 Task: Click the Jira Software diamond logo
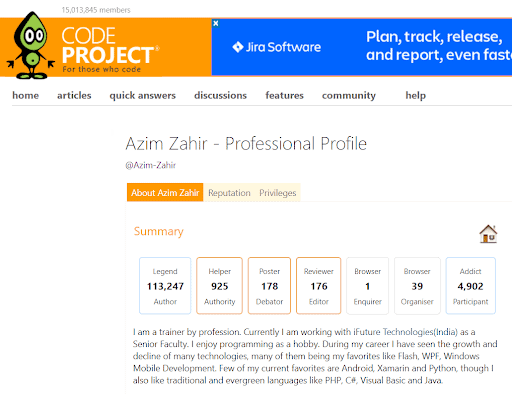coord(238,47)
